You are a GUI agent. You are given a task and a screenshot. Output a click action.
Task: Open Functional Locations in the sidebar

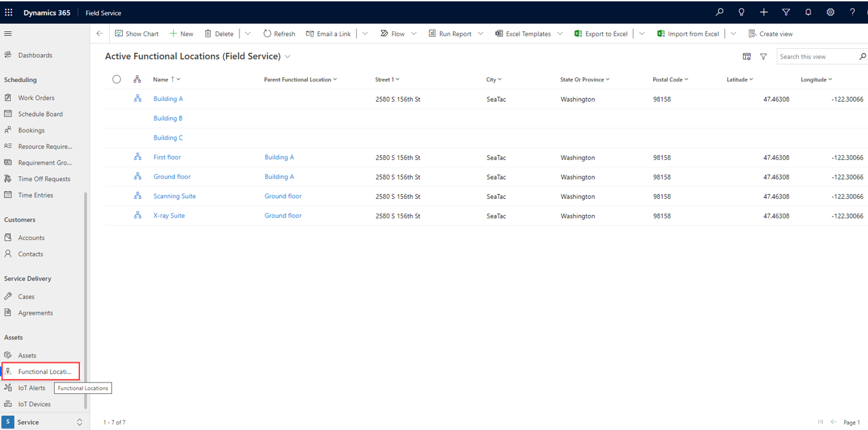41,372
